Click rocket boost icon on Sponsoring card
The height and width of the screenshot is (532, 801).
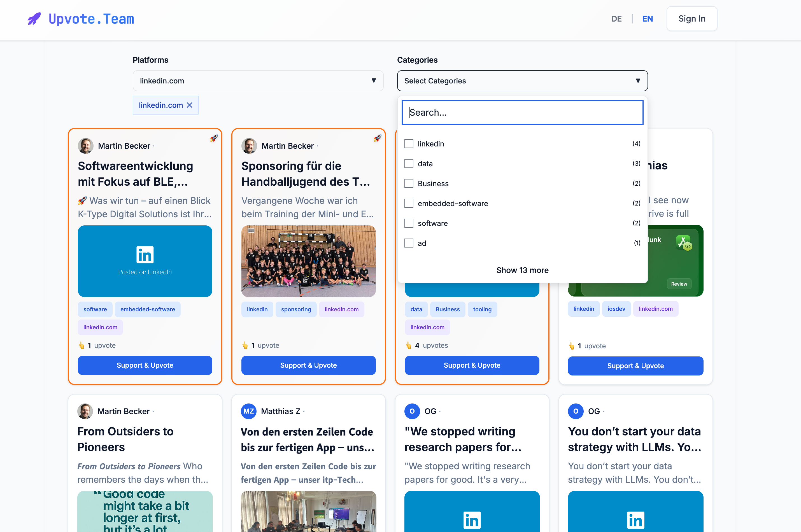(x=377, y=138)
